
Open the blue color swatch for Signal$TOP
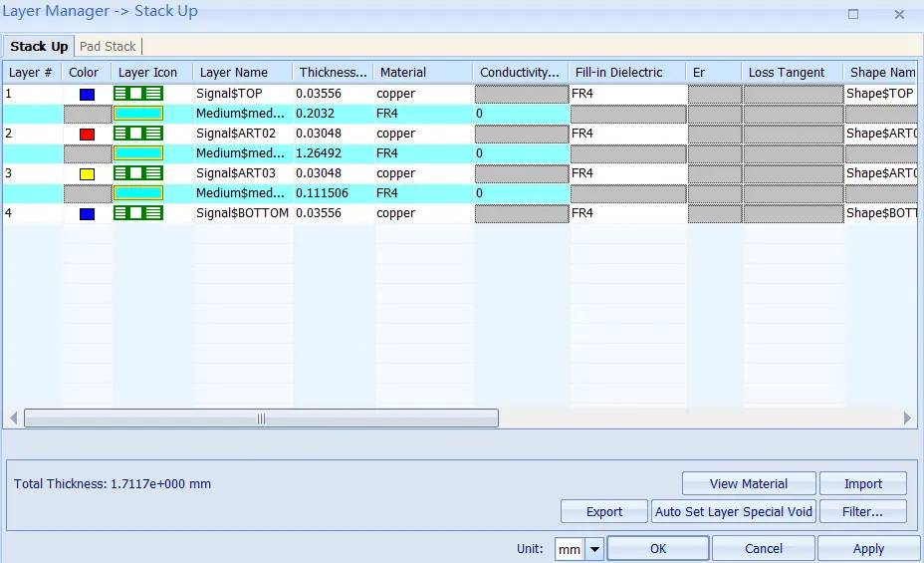(88, 95)
